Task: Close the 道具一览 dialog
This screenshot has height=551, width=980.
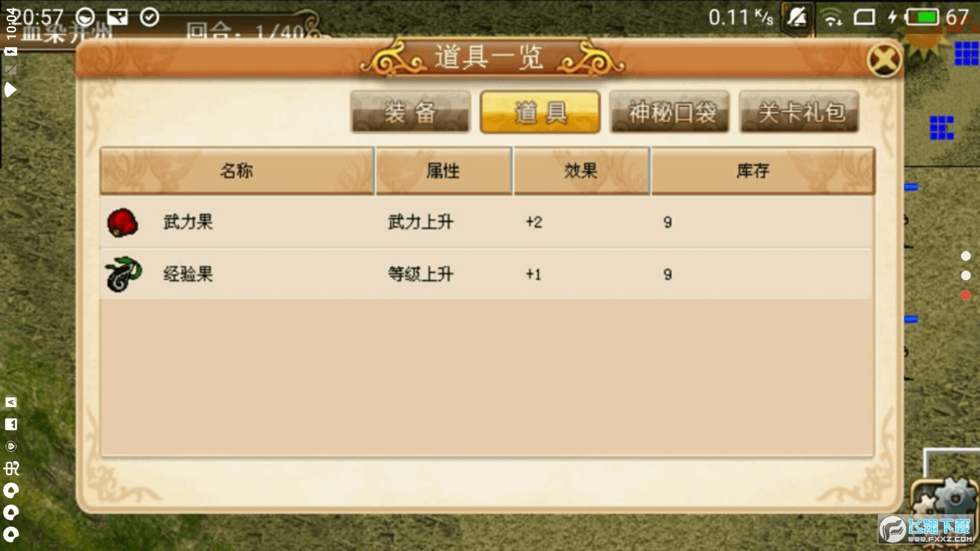Action: click(x=884, y=60)
